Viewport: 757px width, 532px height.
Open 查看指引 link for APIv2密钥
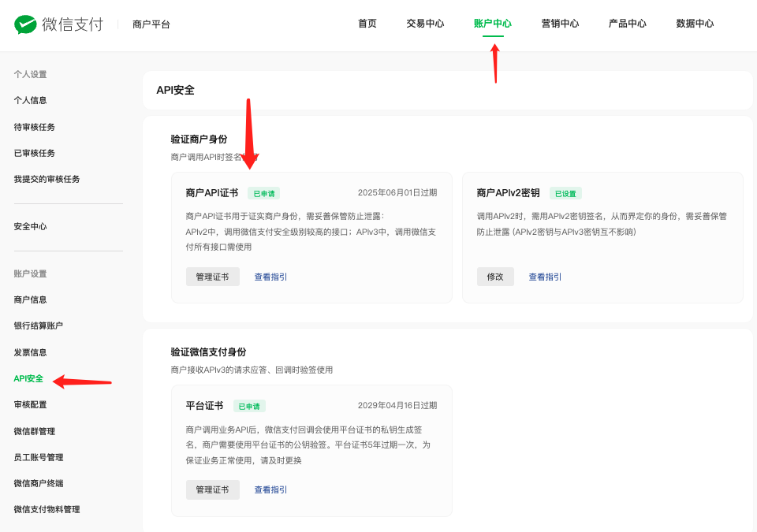(545, 277)
